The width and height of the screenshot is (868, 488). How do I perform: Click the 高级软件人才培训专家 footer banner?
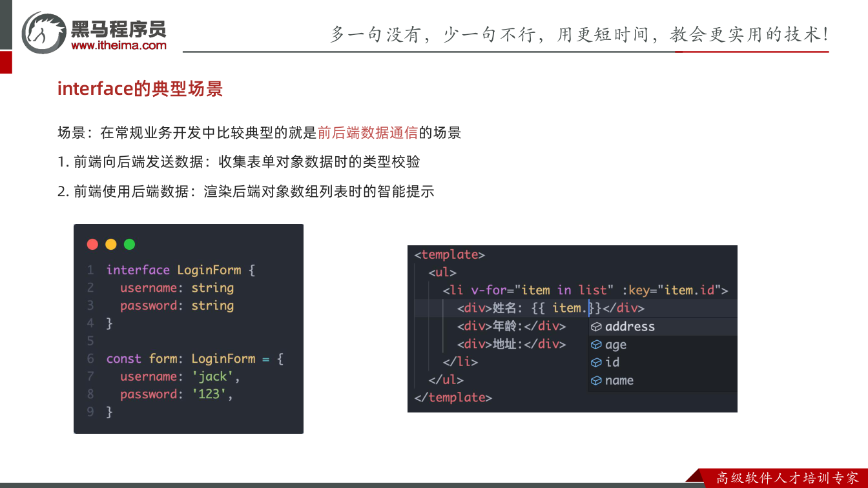[787, 478]
